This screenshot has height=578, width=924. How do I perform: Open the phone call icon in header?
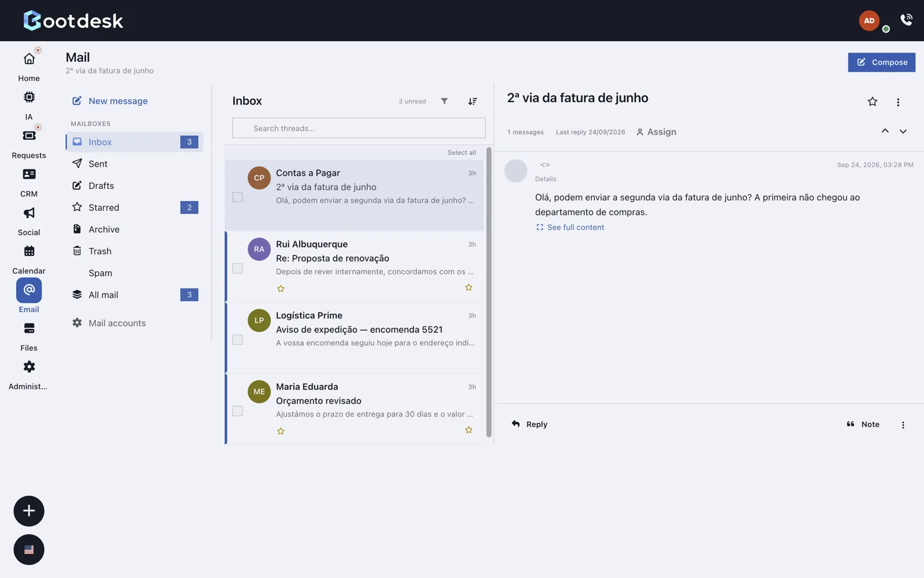(907, 20)
